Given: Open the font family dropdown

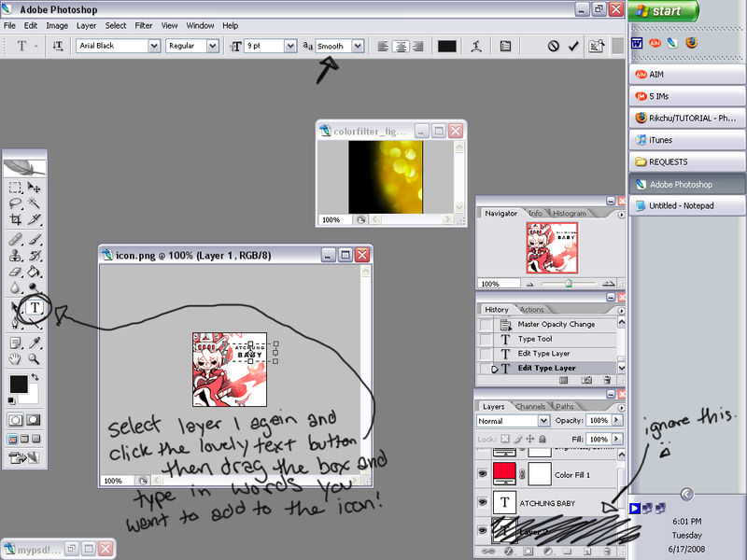Looking at the screenshot, I should [x=154, y=46].
